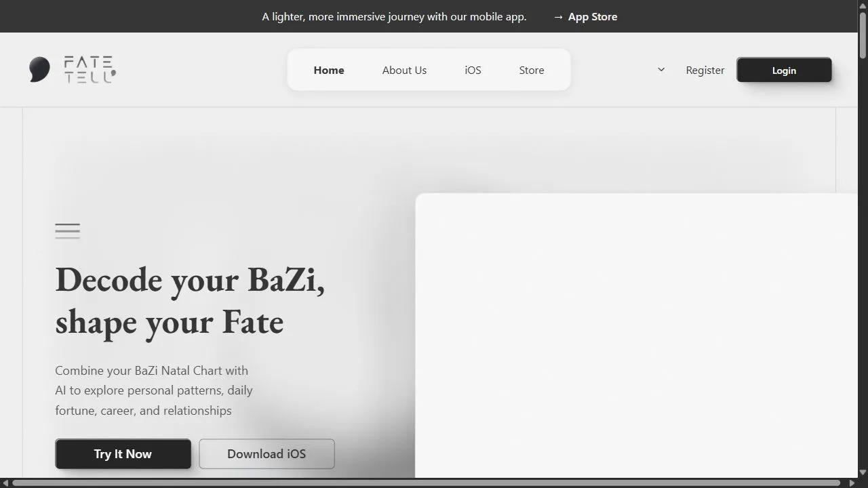Click the vertical scrollbar thumb
Screen dimensions: 868x488
(863, 35)
